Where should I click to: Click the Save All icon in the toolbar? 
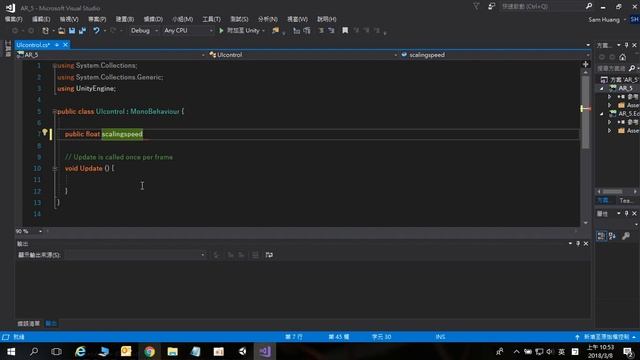pyautogui.click(x=82, y=31)
